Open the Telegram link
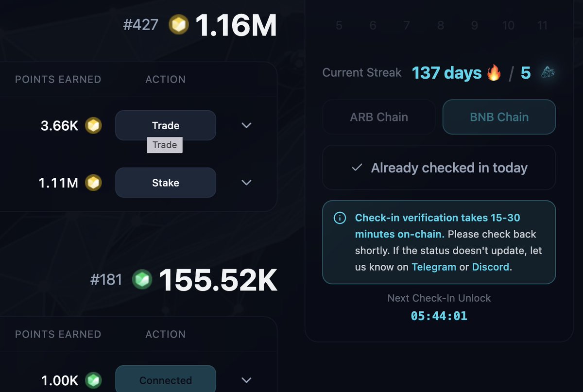The width and height of the screenshot is (583, 392). 434,267
